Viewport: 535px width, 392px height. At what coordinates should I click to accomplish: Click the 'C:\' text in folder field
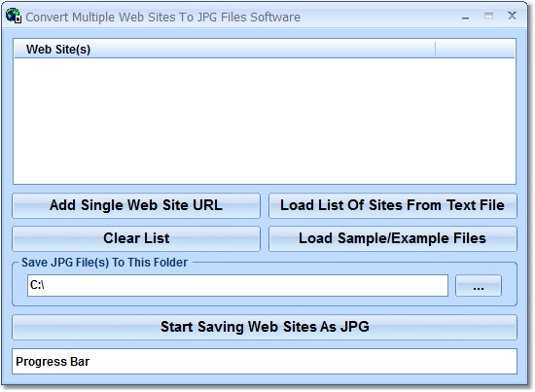37,285
